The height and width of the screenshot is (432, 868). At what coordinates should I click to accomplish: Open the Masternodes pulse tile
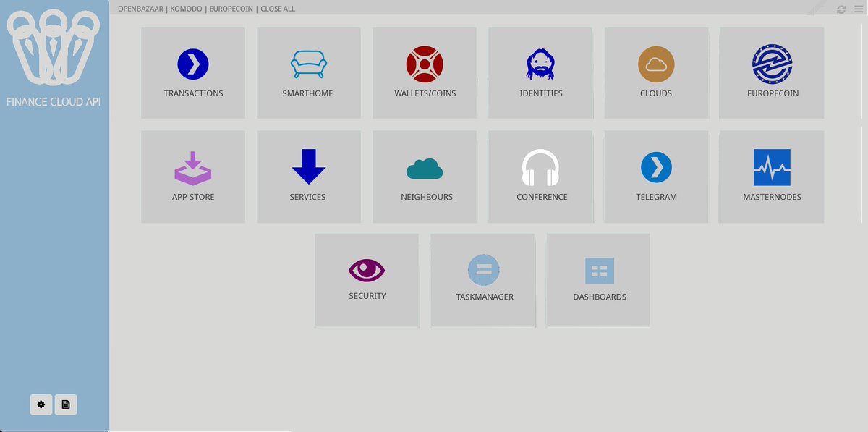pyautogui.click(x=772, y=177)
